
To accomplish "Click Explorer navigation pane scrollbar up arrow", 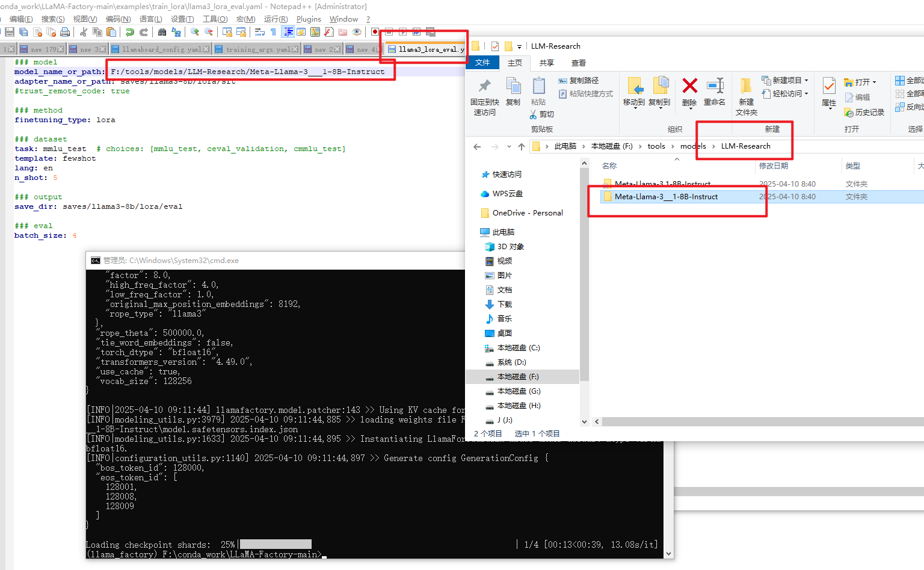I will tap(584, 163).
